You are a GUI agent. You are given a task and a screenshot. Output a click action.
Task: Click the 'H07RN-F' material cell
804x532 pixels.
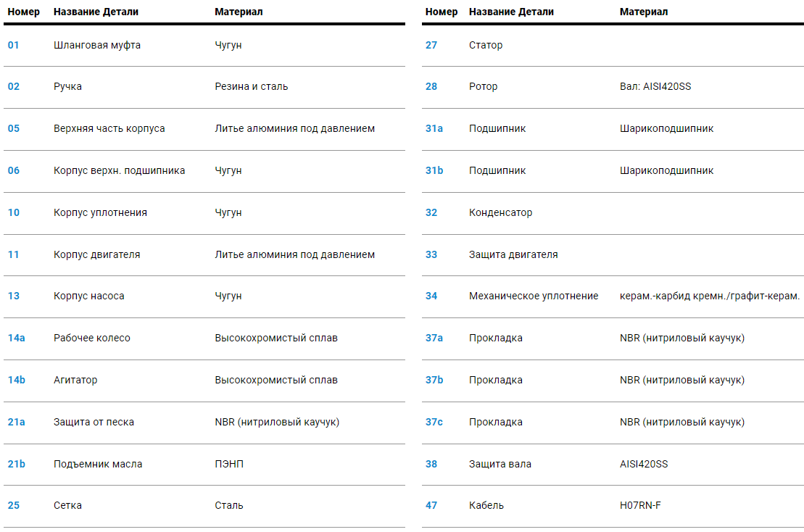pyautogui.click(x=640, y=505)
